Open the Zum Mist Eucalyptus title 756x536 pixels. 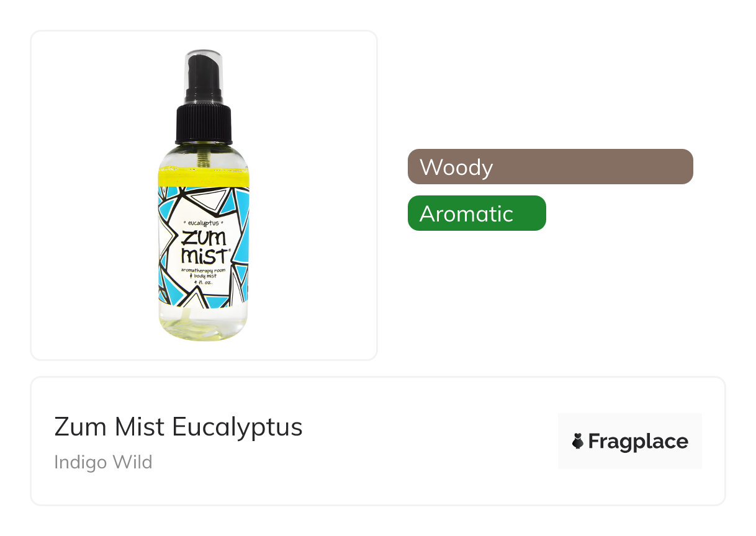point(178,427)
